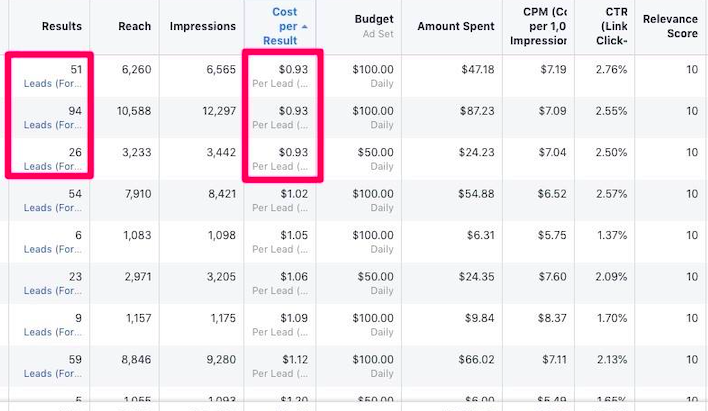
Task: Open Leads link under 54 results
Action: click(x=53, y=208)
